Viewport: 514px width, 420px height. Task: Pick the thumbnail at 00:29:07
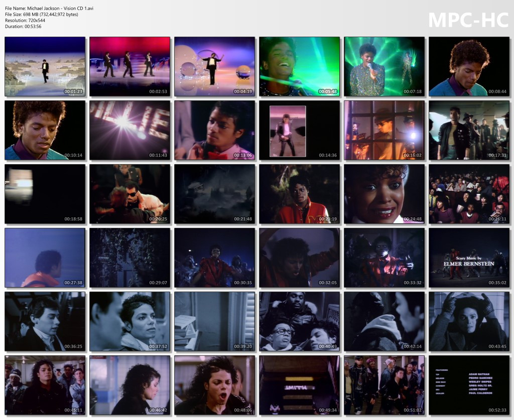point(130,258)
